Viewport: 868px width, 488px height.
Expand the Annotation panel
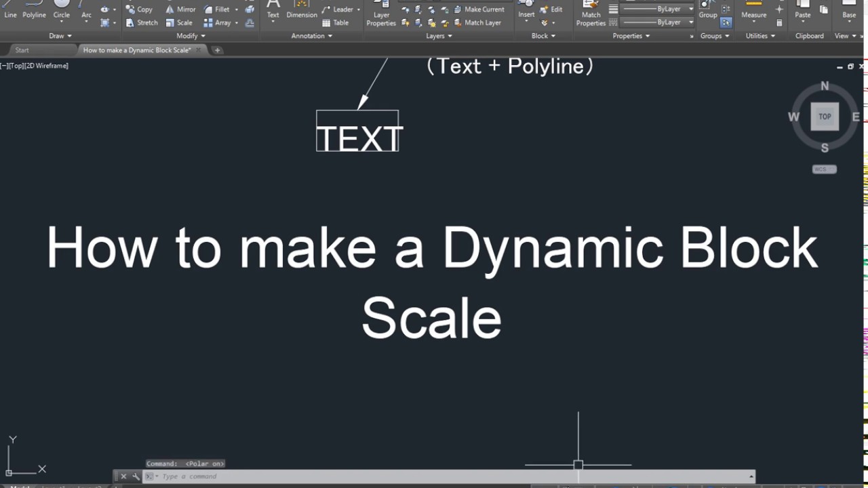pyautogui.click(x=312, y=36)
